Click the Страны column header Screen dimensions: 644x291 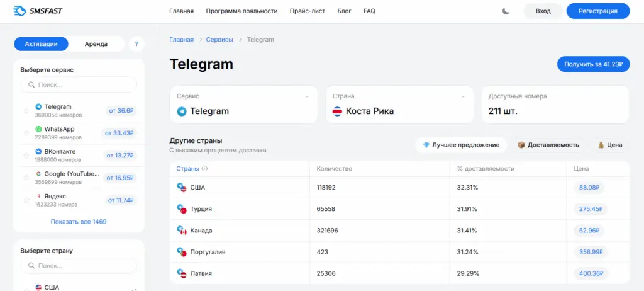(x=187, y=169)
